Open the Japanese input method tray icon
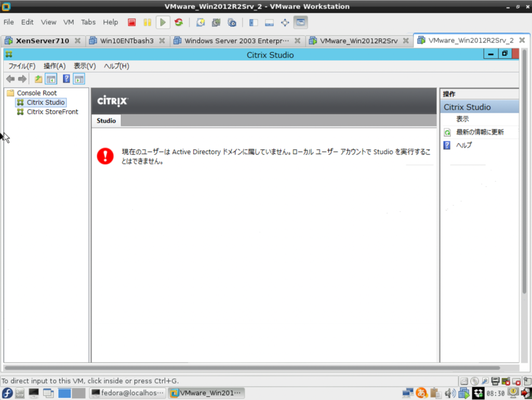Screen dimensions: 532x400 (421, 393)
